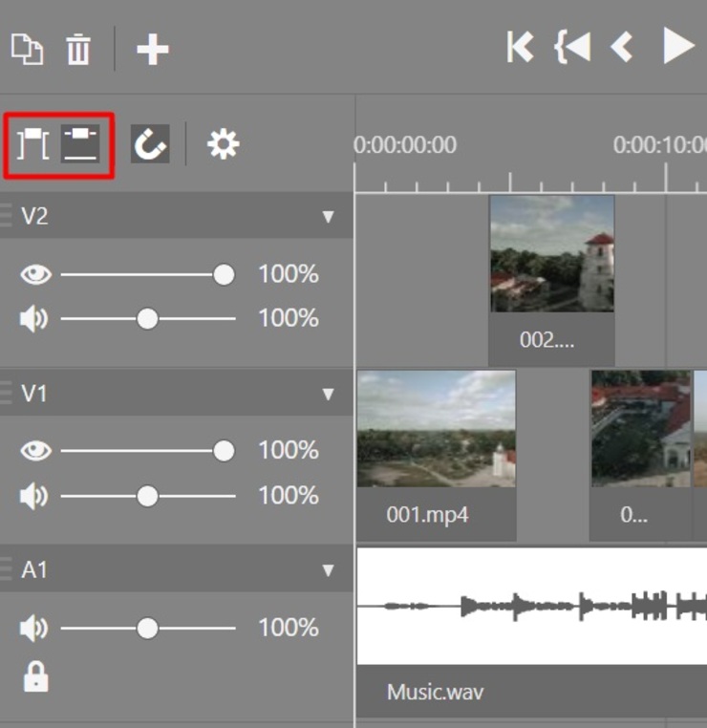
Task: Expand the V1 track dropdown arrow
Action: pyautogui.click(x=329, y=394)
